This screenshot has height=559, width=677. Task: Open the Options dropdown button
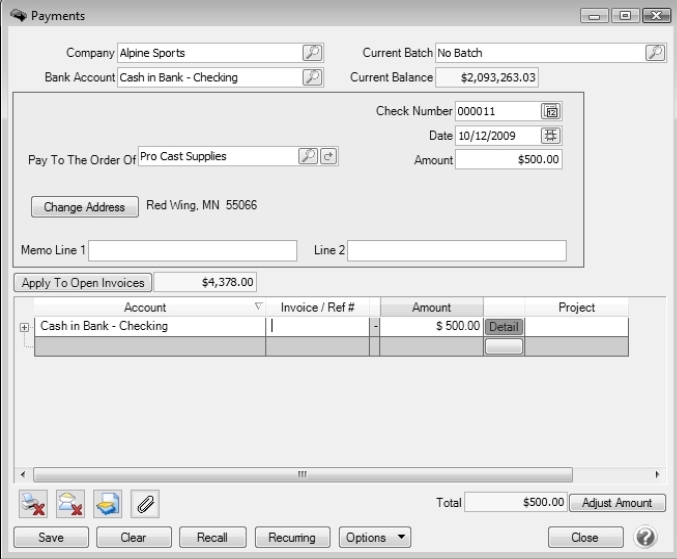coord(376,538)
